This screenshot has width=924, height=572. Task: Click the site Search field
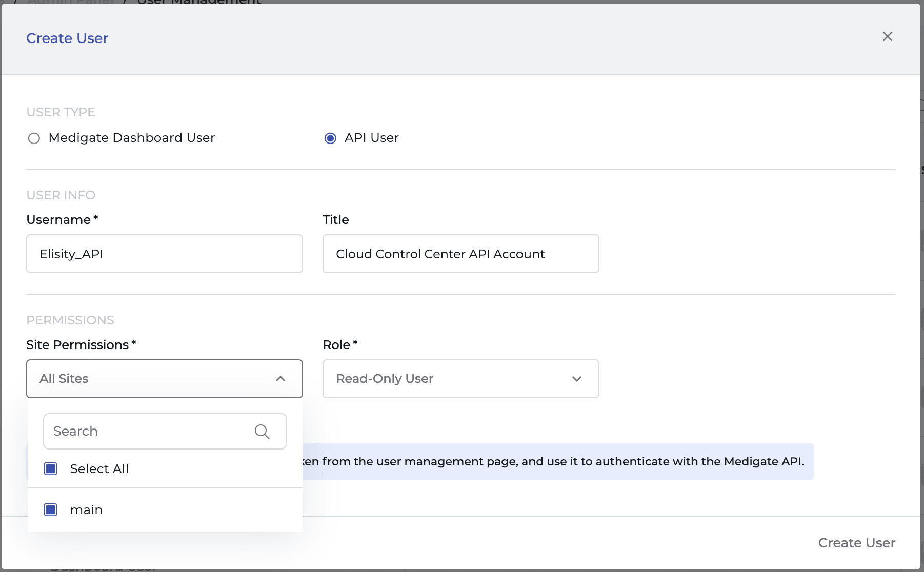point(165,431)
